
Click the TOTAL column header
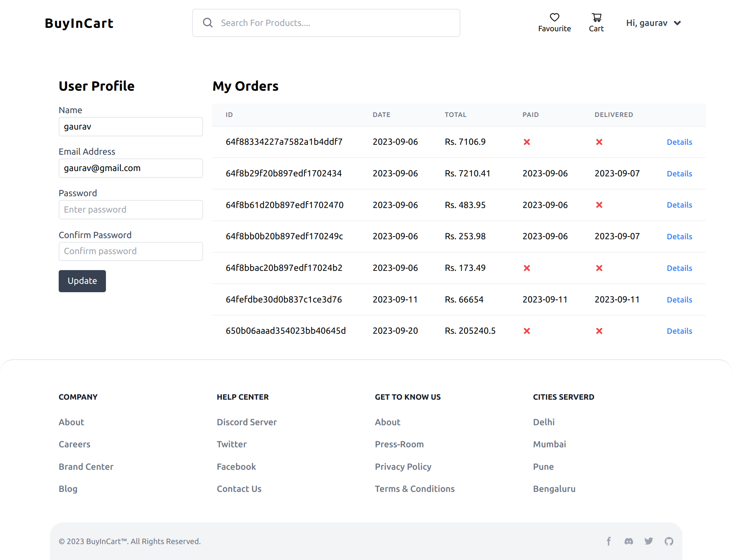click(x=455, y=115)
